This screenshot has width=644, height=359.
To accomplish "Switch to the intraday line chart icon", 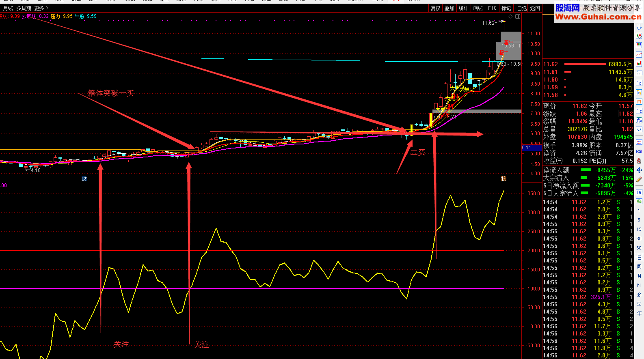I will coord(639,55).
